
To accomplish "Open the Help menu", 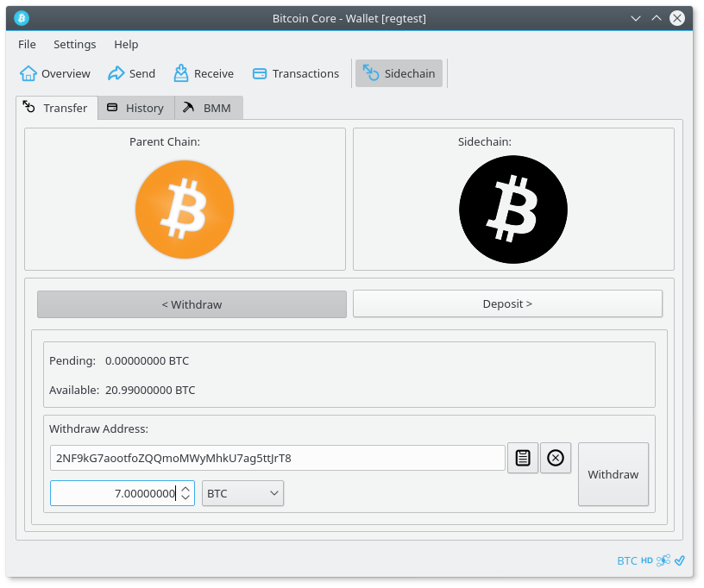I will [x=126, y=45].
